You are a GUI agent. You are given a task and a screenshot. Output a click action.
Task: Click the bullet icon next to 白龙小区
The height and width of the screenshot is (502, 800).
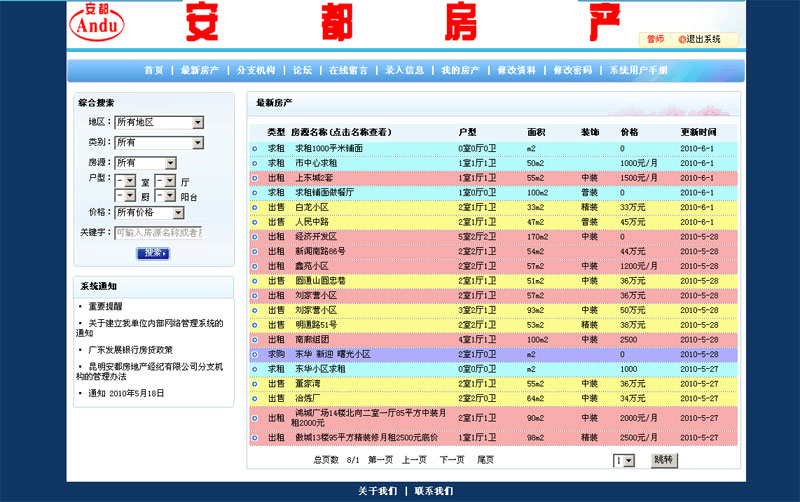coord(255,207)
